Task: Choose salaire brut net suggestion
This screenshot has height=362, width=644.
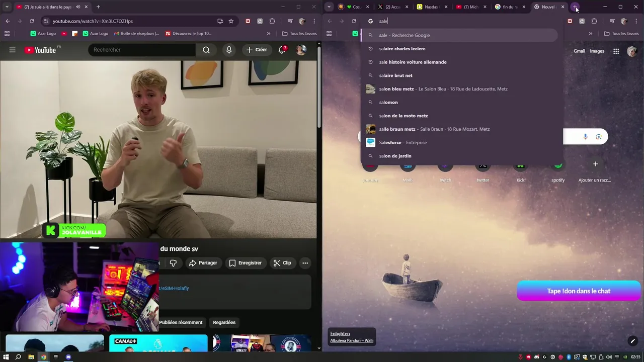Action: pos(459,75)
